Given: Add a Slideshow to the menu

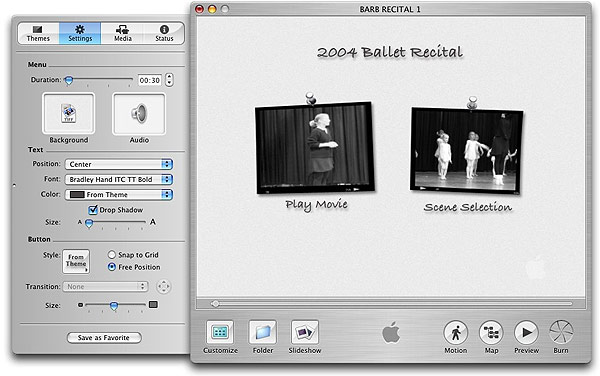Looking at the screenshot, I should [305, 332].
